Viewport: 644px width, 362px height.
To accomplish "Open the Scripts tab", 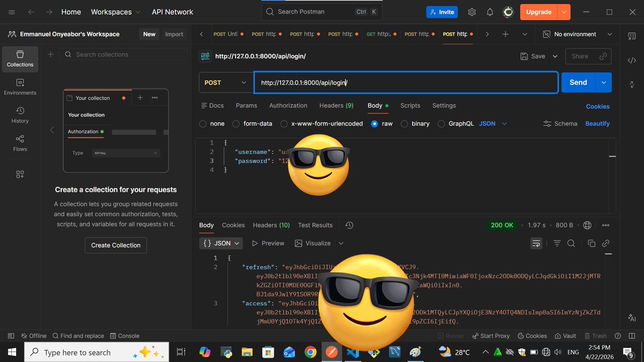I will click(410, 106).
